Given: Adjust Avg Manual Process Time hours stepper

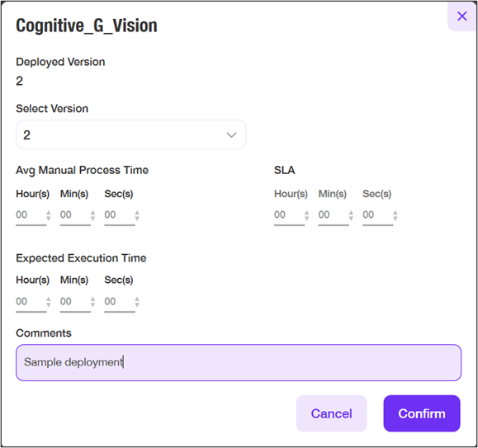Looking at the screenshot, I should point(49,215).
